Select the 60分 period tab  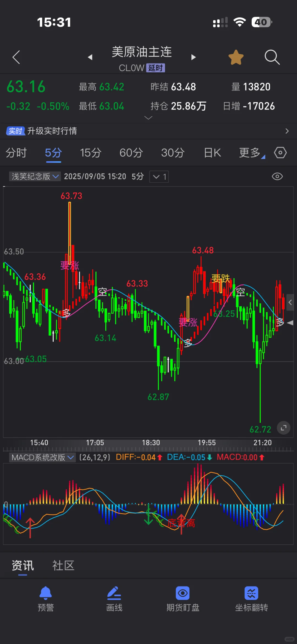point(131,153)
